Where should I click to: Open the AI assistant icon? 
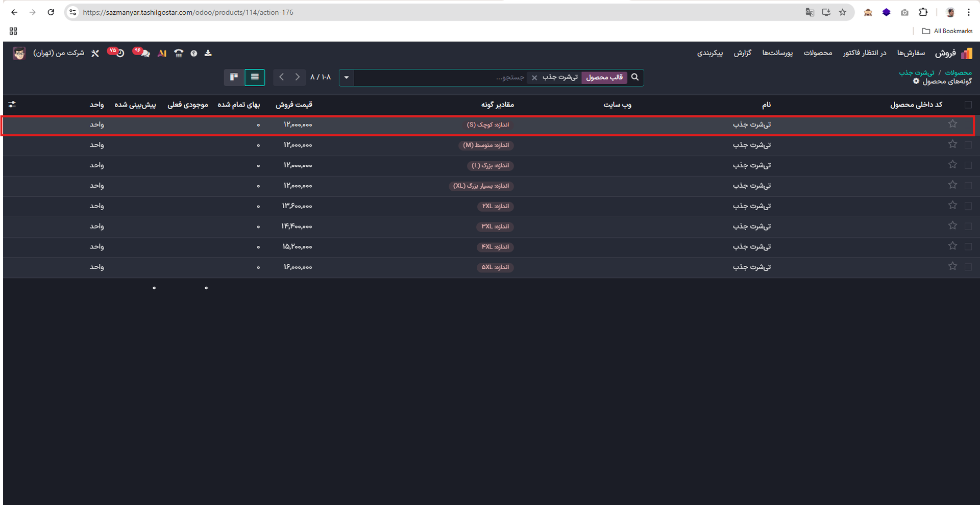click(x=162, y=53)
